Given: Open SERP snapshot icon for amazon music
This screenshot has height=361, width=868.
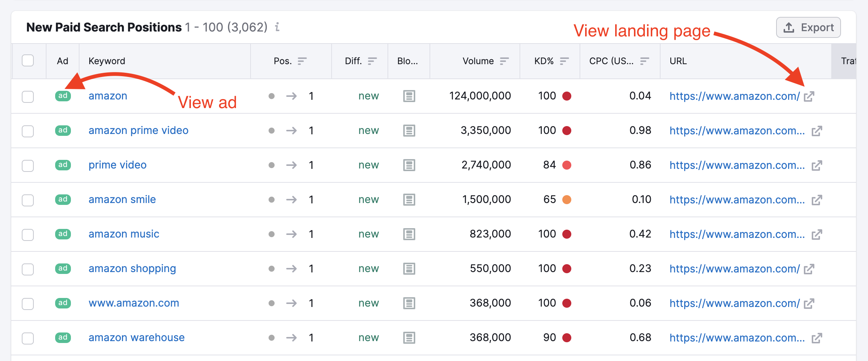Looking at the screenshot, I should [x=409, y=234].
